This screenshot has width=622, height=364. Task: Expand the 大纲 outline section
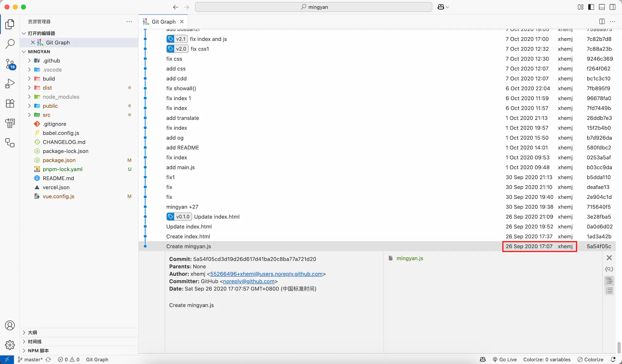pyautogui.click(x=32, y=333)
